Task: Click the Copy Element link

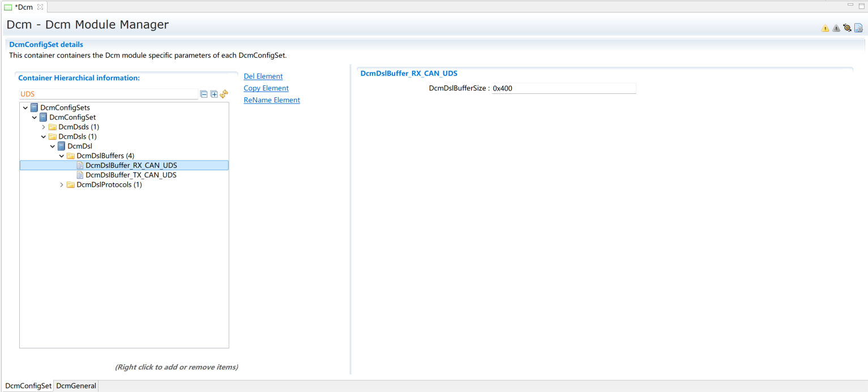Action: tap(266, 88)
